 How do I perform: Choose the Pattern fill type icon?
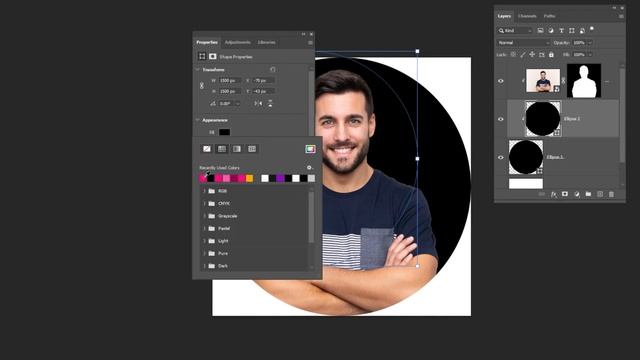(252, 149)
